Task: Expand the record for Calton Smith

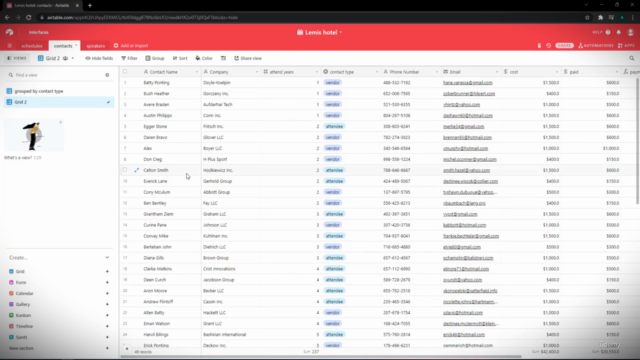Action: coord(137,170)
